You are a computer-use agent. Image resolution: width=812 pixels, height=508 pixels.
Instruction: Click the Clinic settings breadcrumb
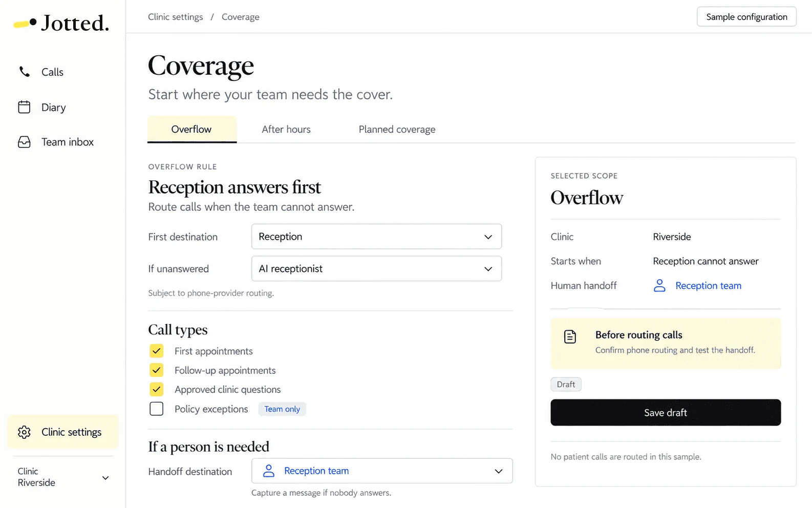pyautogui.click(x=176, y=17)
